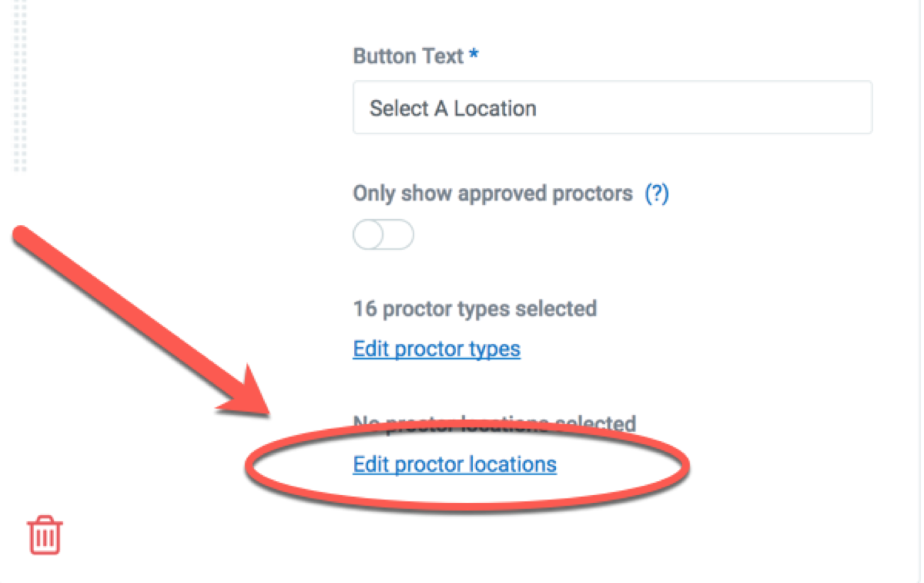Click the Button Text field label
This screenshot has height=583, width=924.
pyautogui.click(x=408, y=56)
